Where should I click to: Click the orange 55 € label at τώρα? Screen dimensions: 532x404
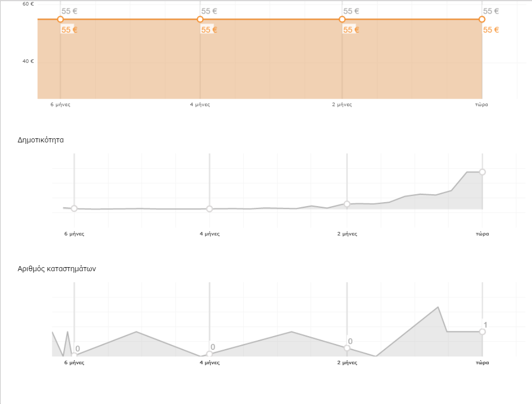click(491, 30)
